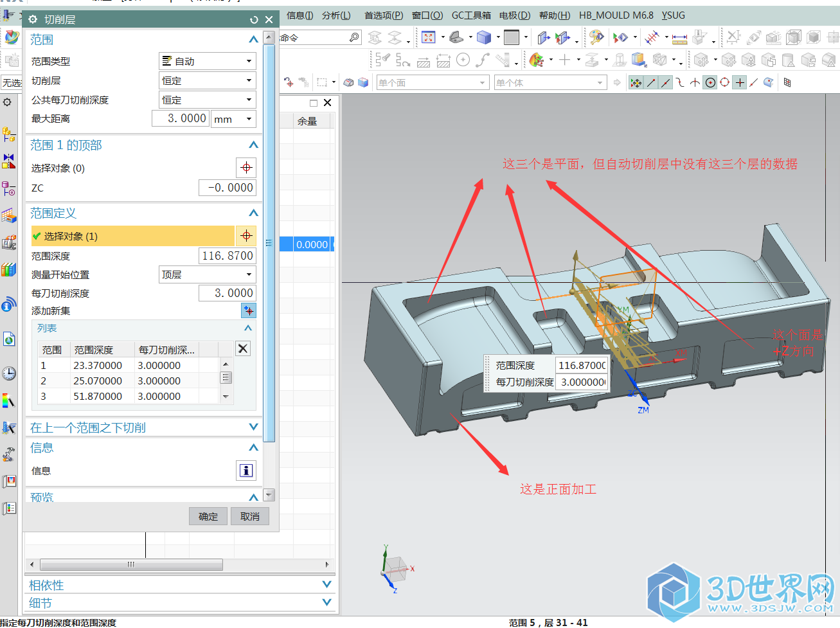Screen dimensions: 840x628
Task: Open the 分析(L) menu
Action: [336, 15]
